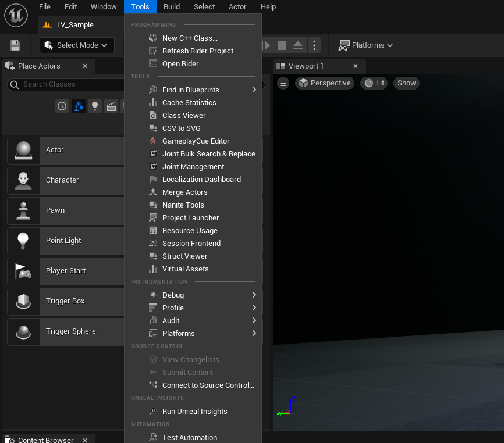Open the Platforms dropdown in the toolbar
The width and height of the screenshot is (504, 443).
pyautogui.click(x=366, y=45)
